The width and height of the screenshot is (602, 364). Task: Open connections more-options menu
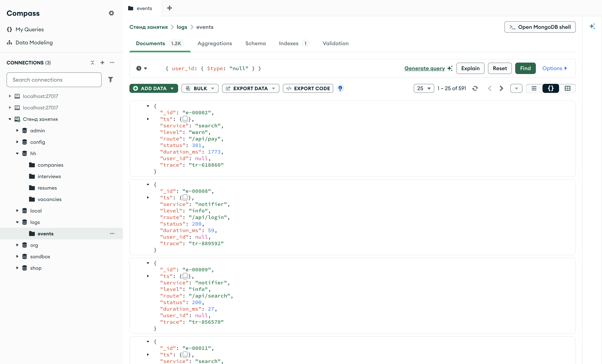(112, 63)
